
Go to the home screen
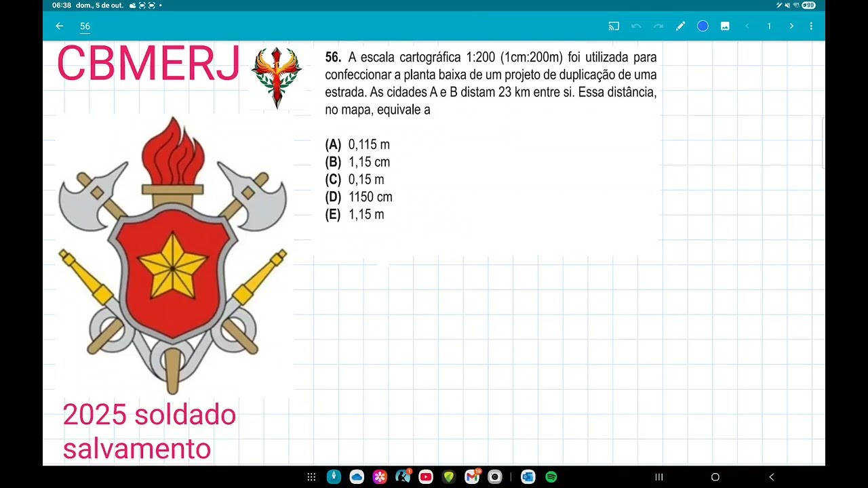[715, 477]
